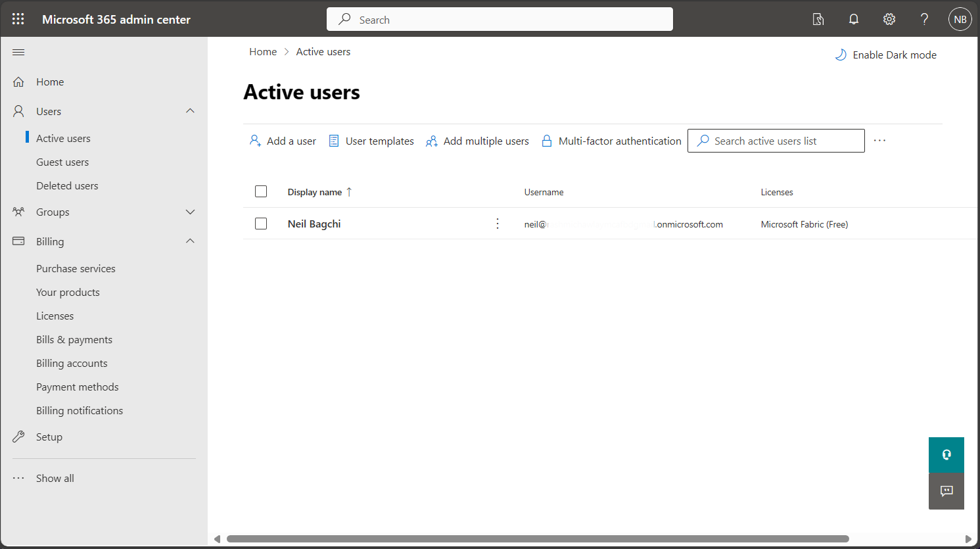This screenshot has height=549, width=980.
Task: Open Bills & payments in sidebar
Action: (x=74, y=339)
